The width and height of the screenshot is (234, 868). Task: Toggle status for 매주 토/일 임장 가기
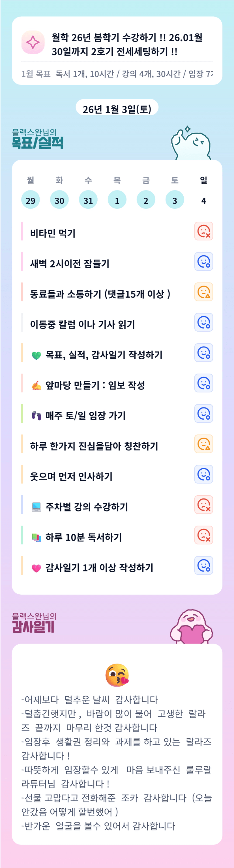pos(204,413)
